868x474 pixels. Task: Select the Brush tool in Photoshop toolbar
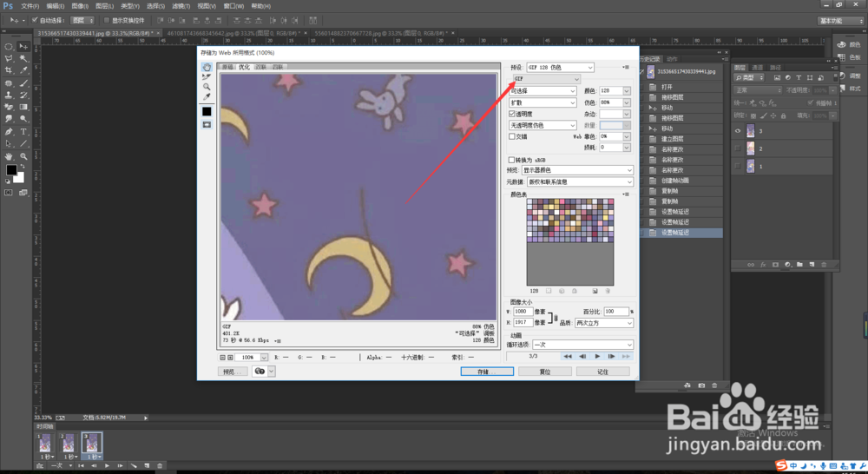(x=23, y=83)
